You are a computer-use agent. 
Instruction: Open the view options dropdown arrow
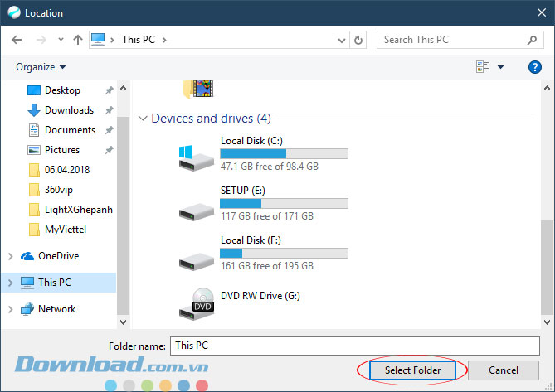(x=500, y=67)
